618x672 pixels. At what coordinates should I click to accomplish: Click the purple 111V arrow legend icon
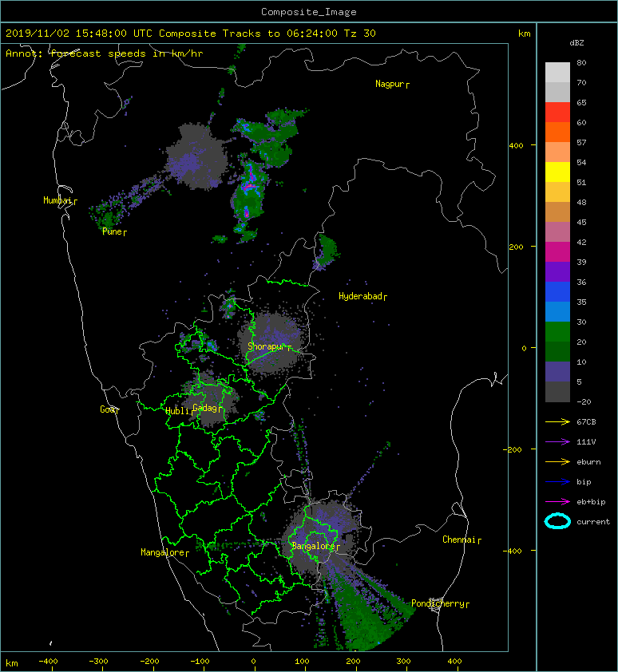(557, 442)
